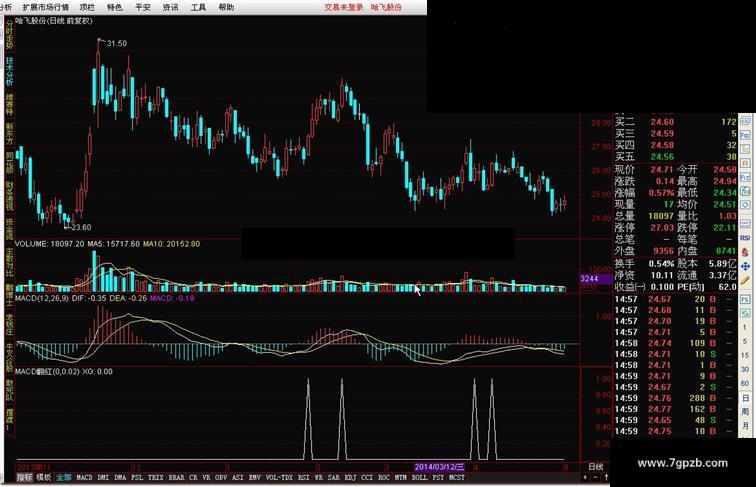Click the 买二 24.60 bid row

coord(675,122)
